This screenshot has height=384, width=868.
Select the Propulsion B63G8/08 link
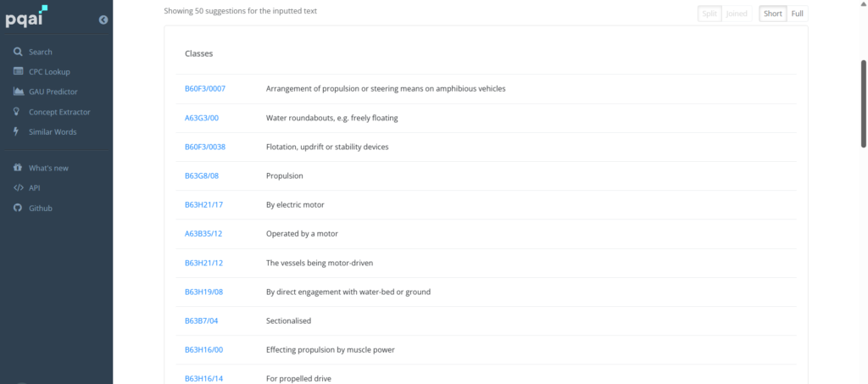[202, 176]
